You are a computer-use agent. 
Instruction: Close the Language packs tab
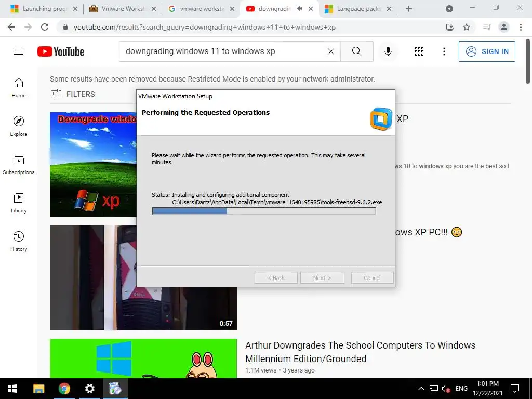(x=389, y=9)
